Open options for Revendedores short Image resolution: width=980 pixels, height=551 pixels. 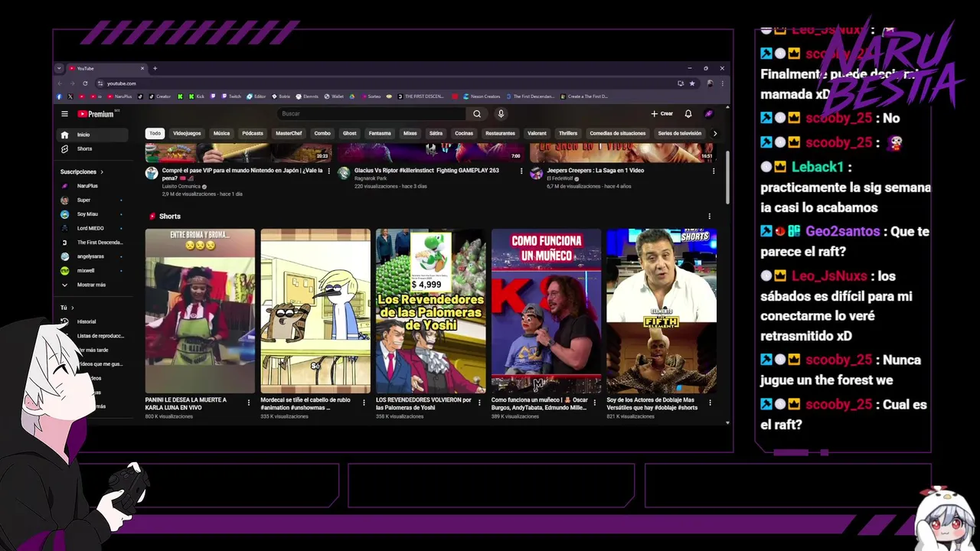tap(479, 403)
